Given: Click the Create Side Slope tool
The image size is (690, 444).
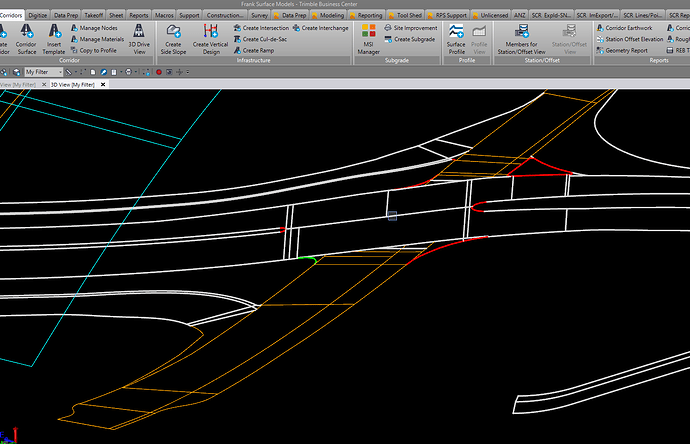Looking at the screenshot, I should click(x=173, y=39).
